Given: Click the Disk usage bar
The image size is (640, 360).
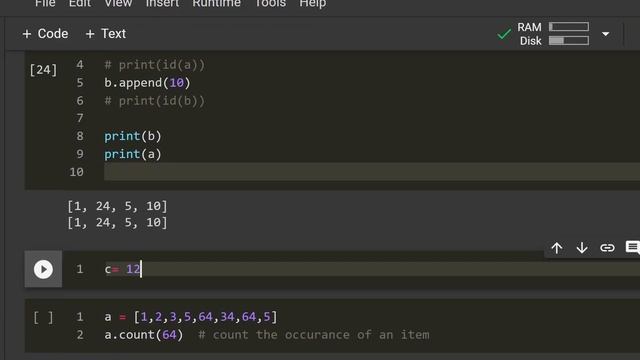Looking at the screenshot, I should point(569,40).
